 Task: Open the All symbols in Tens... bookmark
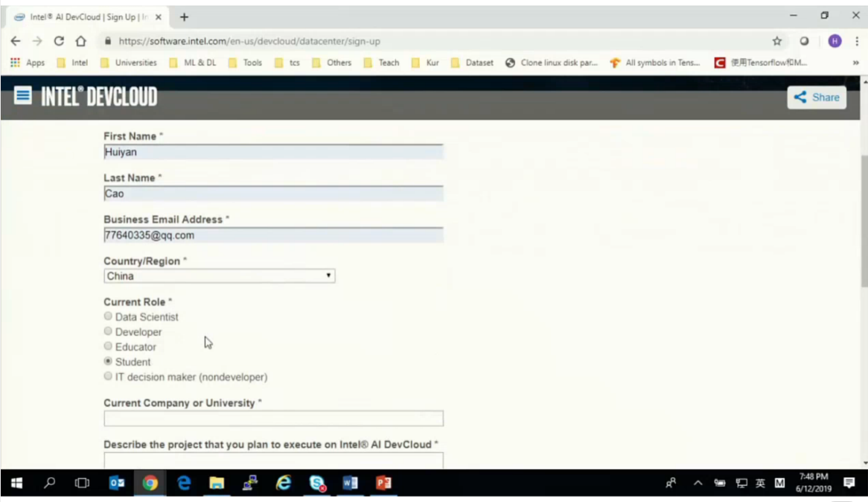click(x=655, y=63)
